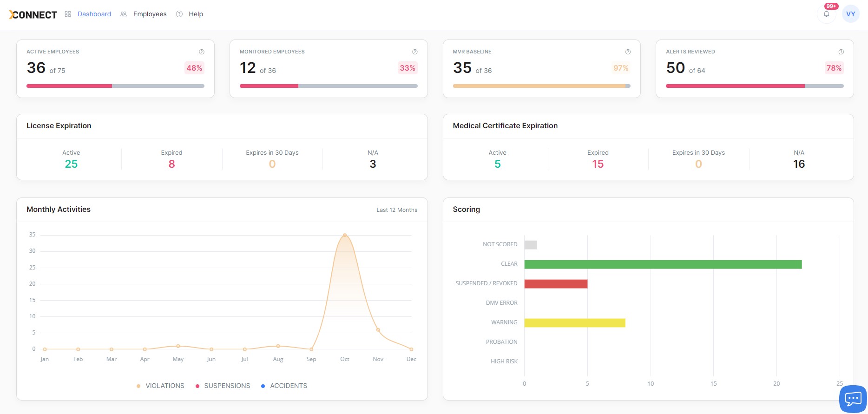Click the 78% badge on Alerts Reviewed
868x414 pixels.
click(834, 68)
